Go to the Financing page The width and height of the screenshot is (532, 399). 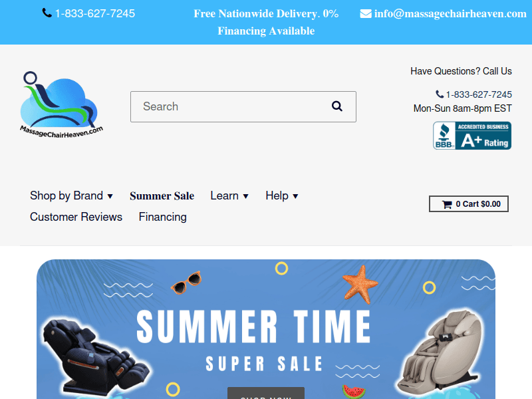pyautogui.click(x=162, y=217)
